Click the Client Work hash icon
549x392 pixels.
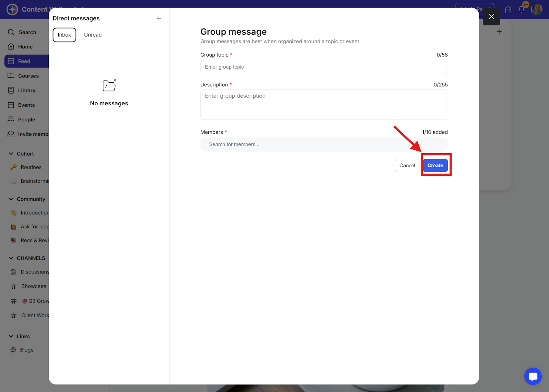[x=14, y=316]
